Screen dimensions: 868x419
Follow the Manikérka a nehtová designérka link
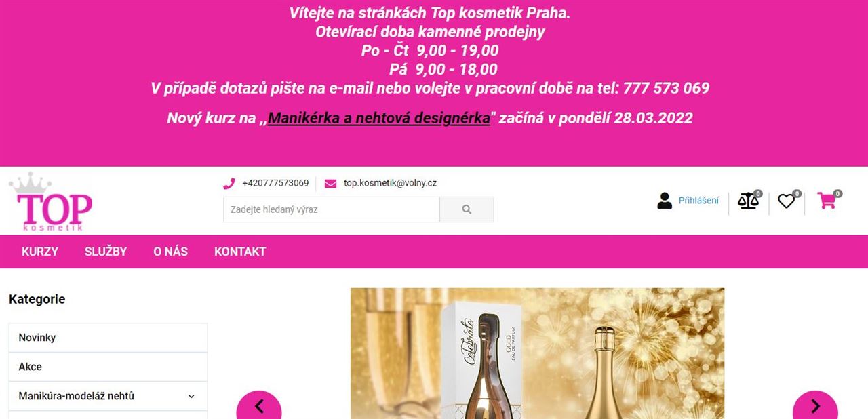pos(378,118)
